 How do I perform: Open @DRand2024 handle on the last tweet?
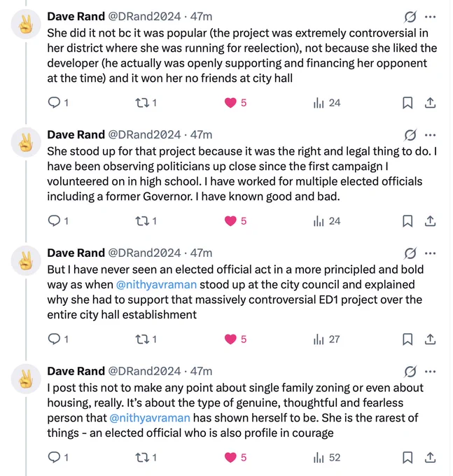[x=144, y=371]
